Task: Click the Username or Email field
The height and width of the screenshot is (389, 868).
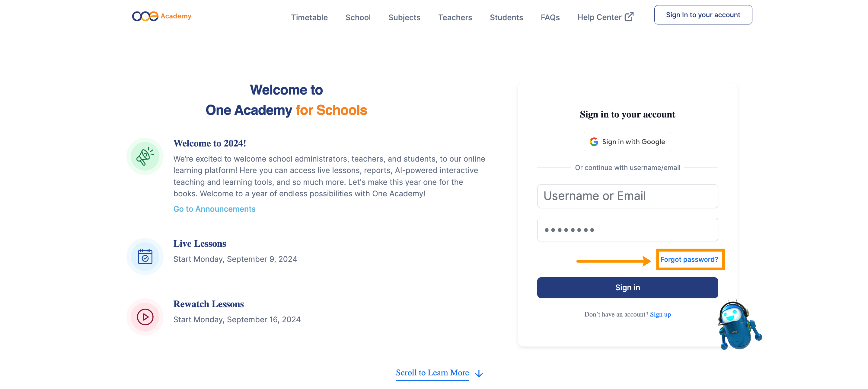Action: pyautogui.click(x=627, y=196)
